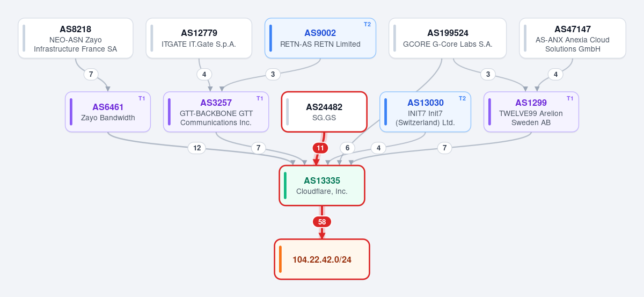Click the T1 badge on AS1299
The width and height of the screenshot is (644, 297).
tap(570, 98)
